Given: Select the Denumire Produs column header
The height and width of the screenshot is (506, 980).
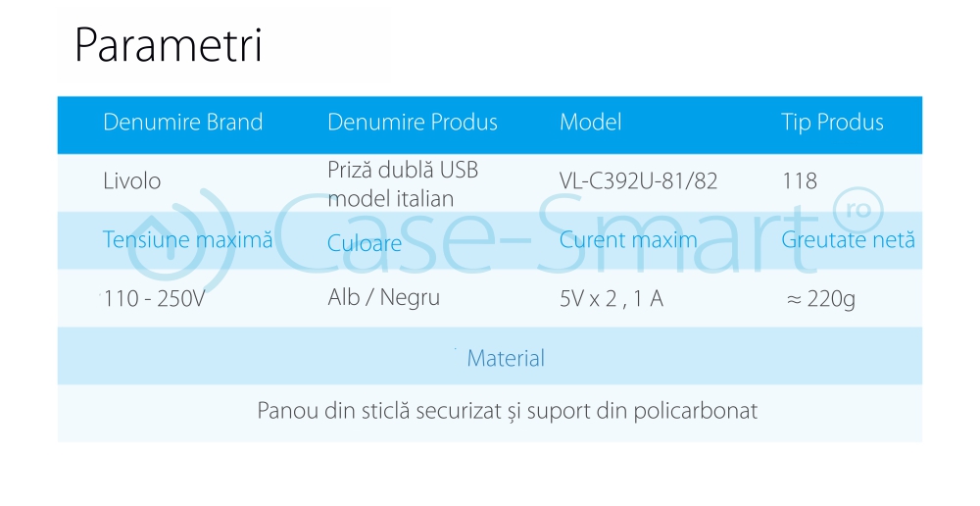Looking at the screenshot, I should coord(413,123).
